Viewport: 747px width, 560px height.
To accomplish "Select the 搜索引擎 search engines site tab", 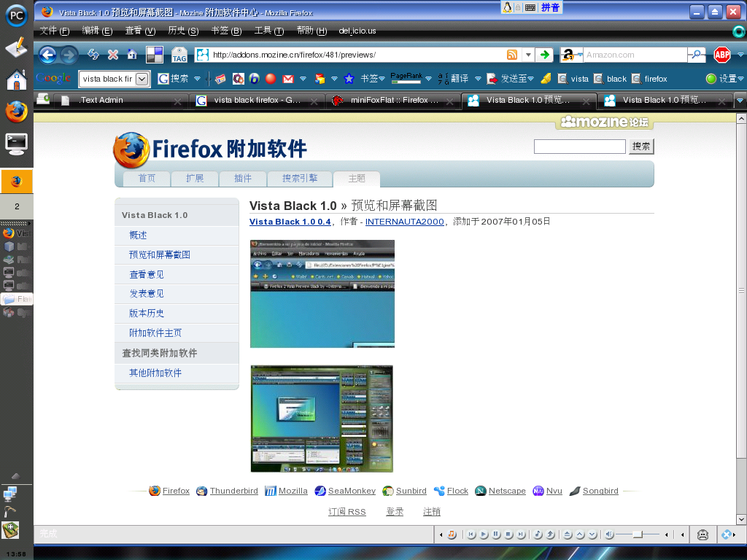I will 300,178.
